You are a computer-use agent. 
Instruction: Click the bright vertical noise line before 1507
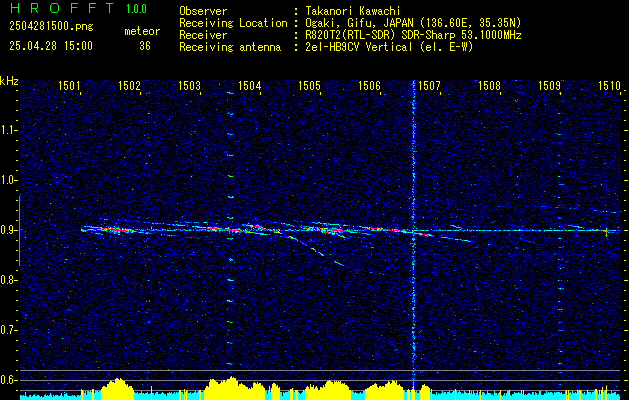414,237
